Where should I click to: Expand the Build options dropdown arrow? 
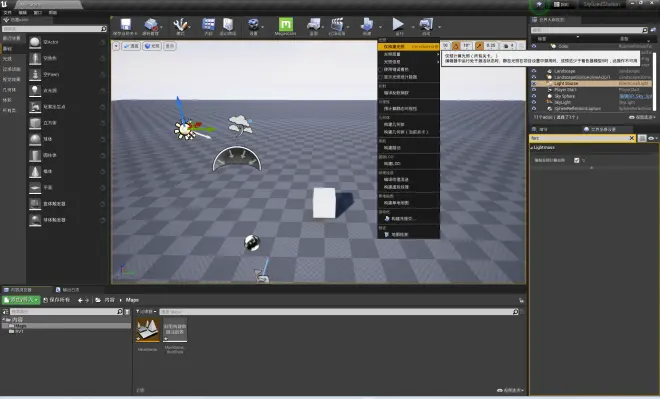pyautogui.click(x=380, y=27)
